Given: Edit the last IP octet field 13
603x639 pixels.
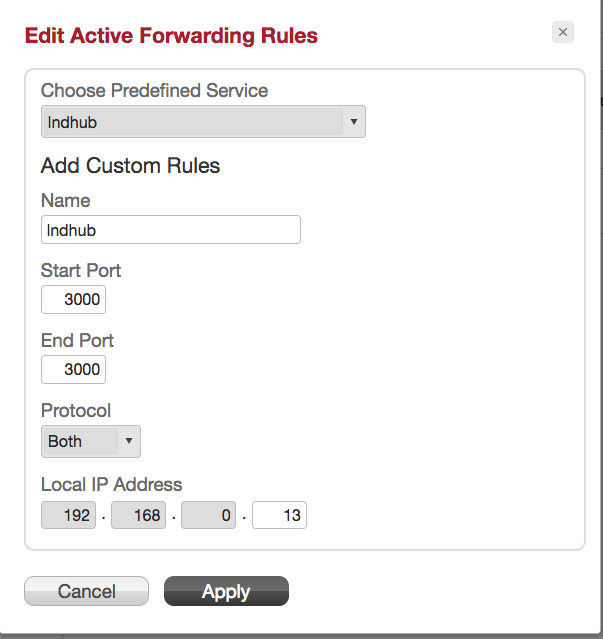Looking at the screenshot, I should click(x=280, y=516).
